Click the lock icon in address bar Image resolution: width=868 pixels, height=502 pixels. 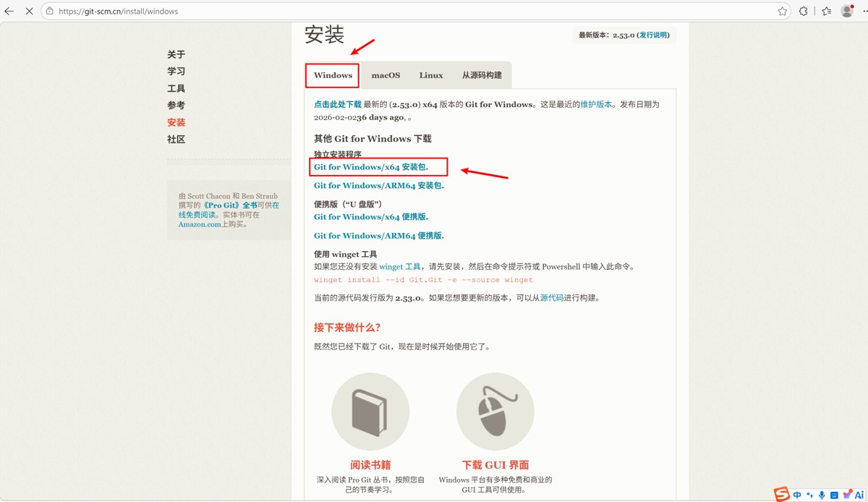click(50, 12)
